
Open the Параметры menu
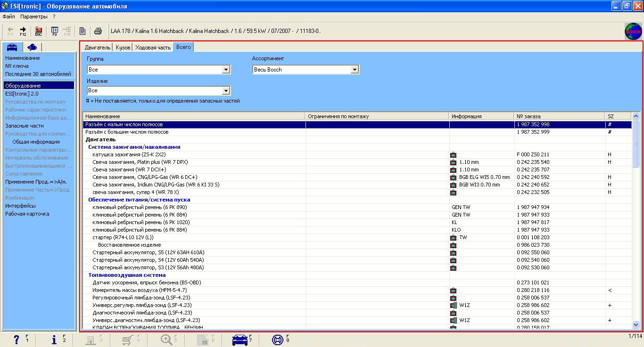[x=33, y=16]
